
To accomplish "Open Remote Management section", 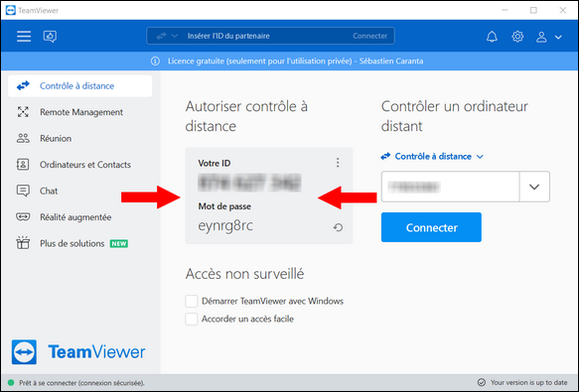I will coord(80,112).
